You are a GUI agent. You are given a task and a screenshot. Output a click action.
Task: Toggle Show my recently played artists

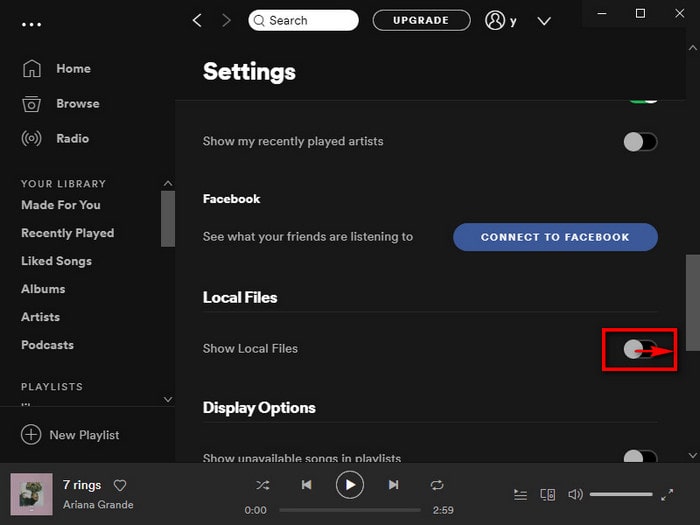coord(640,142)
